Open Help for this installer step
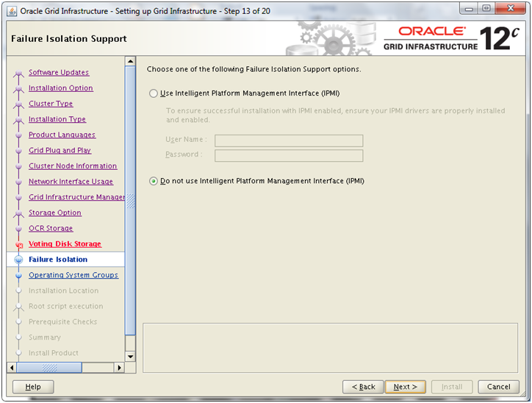 click(33, 387)
